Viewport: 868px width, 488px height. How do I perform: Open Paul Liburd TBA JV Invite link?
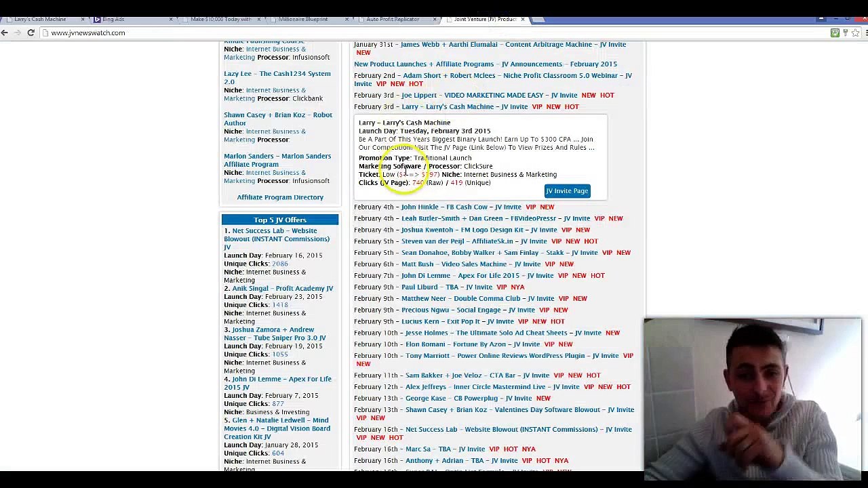tap(447, 288)
